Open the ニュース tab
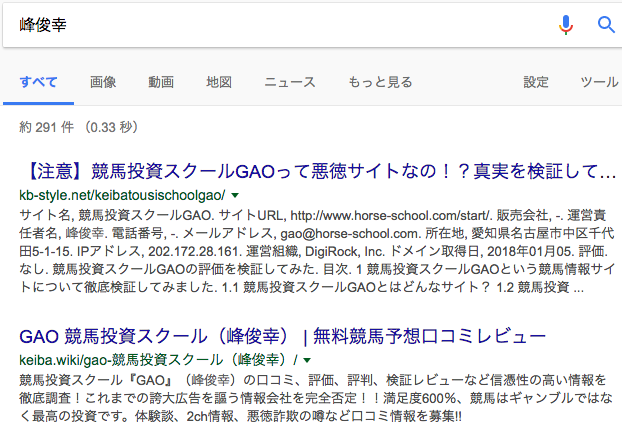622x432 pixels. [290, 82]
